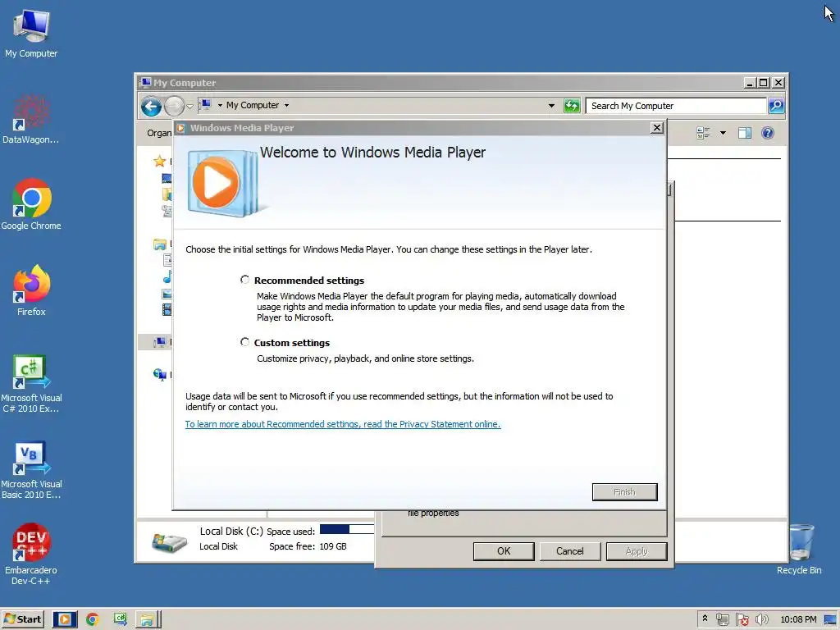Click the Space used bar for Local Disk
This screenshot has height=630, width=840.
tap(347, 529)
